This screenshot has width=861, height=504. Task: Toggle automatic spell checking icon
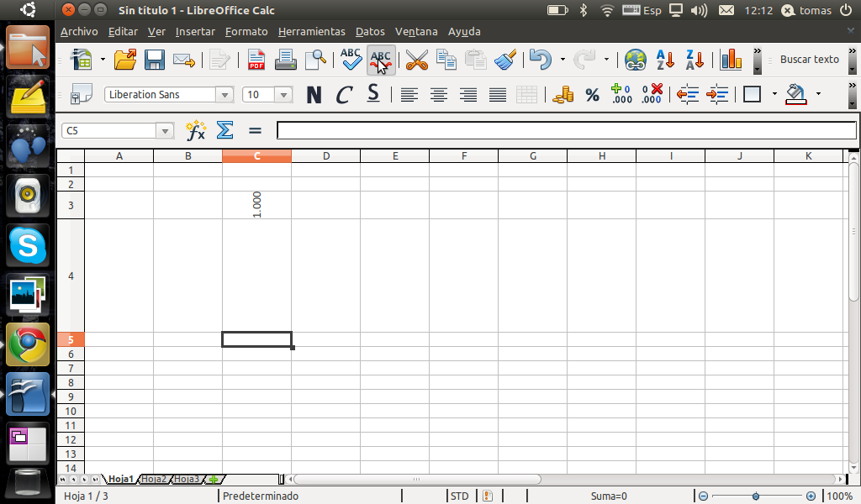tap(381, 60)
